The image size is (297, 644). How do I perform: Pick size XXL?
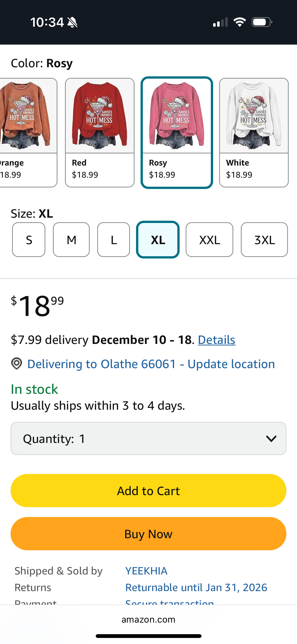coord(209,240)
